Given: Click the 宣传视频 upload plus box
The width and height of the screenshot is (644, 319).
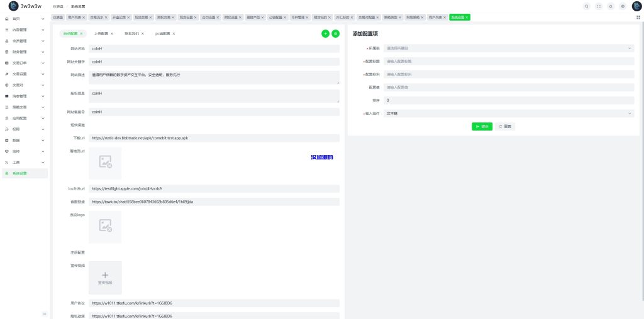Looking at the screenshot, I should click(105, 278).
